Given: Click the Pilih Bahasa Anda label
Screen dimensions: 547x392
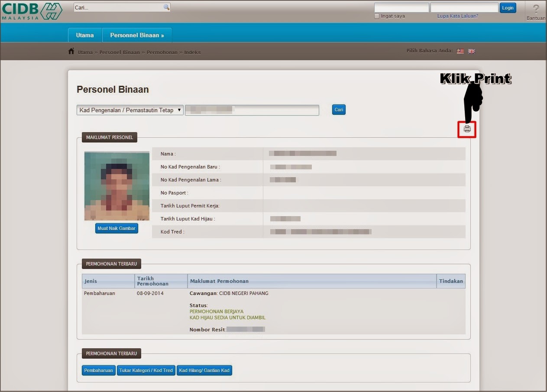Looking at the screenshot, I should [x=430, y=51].
